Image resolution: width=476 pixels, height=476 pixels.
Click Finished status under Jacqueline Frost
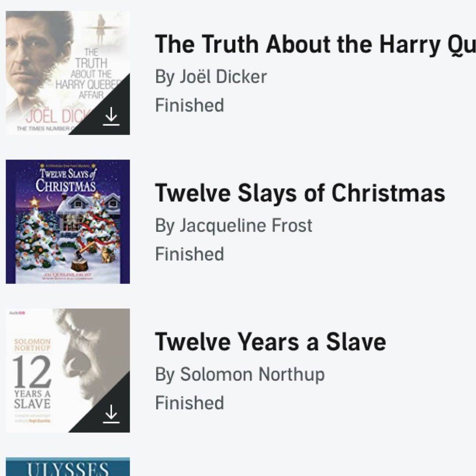[x=190, y=254]
